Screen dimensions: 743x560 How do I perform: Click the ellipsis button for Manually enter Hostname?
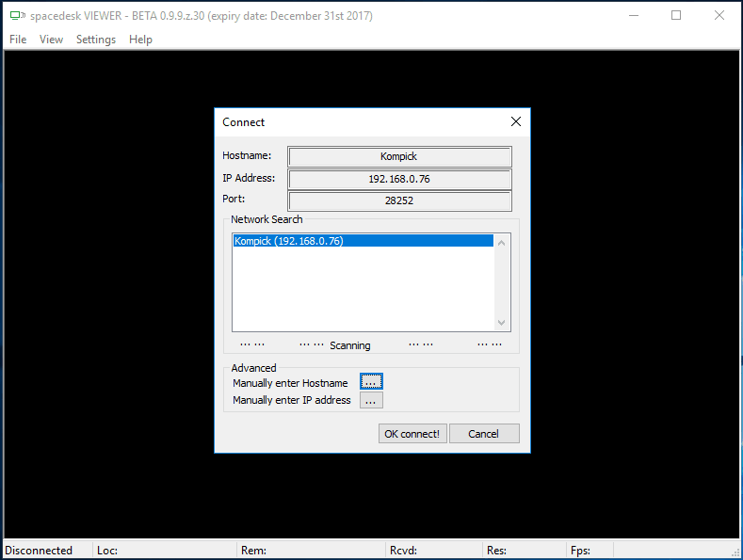[x=371, y=381]
